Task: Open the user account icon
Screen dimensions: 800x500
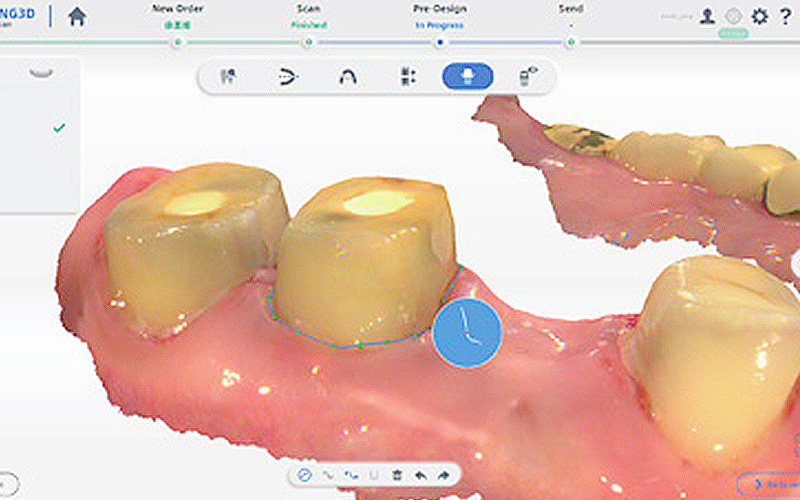Action: 708,16
